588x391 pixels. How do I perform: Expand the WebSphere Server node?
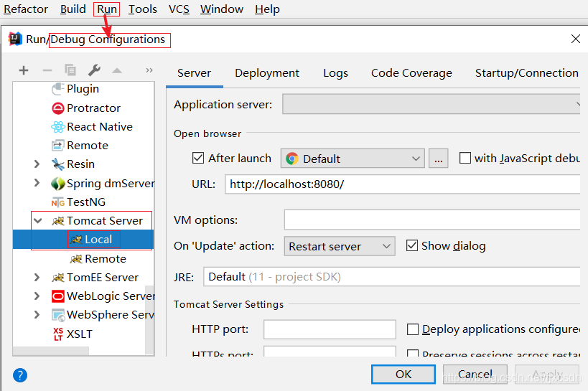(37, 314)
